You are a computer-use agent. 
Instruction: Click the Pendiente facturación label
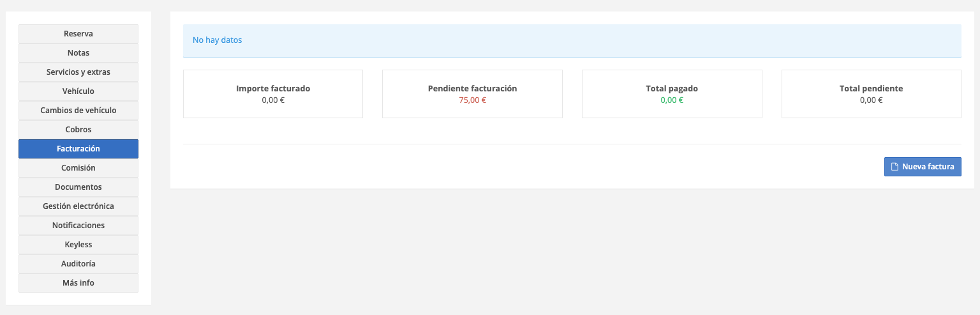pos(473,89)
